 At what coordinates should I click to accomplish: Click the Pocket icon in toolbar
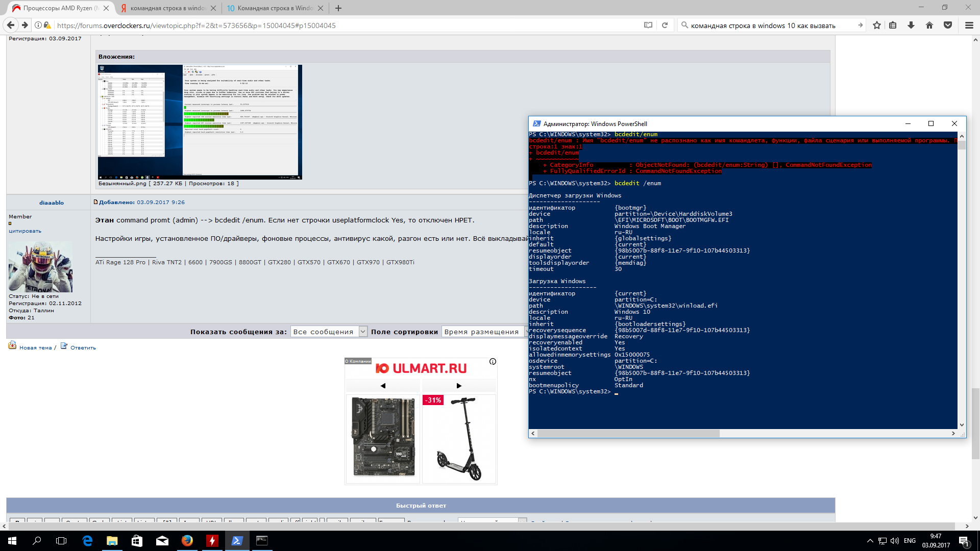coord(948,25)
